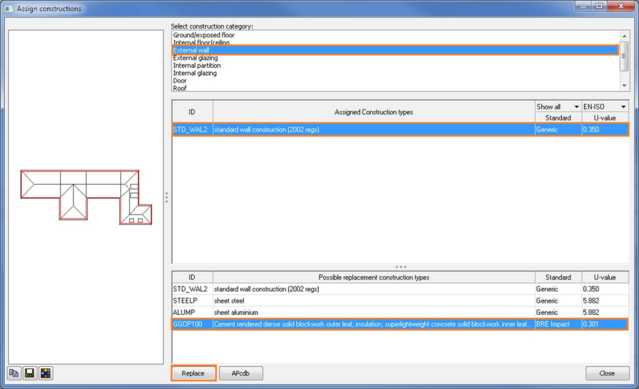This screenshot has width=639, height=389.
Task: Select 'Door' in the category list
Action: [x=180, y=81]
